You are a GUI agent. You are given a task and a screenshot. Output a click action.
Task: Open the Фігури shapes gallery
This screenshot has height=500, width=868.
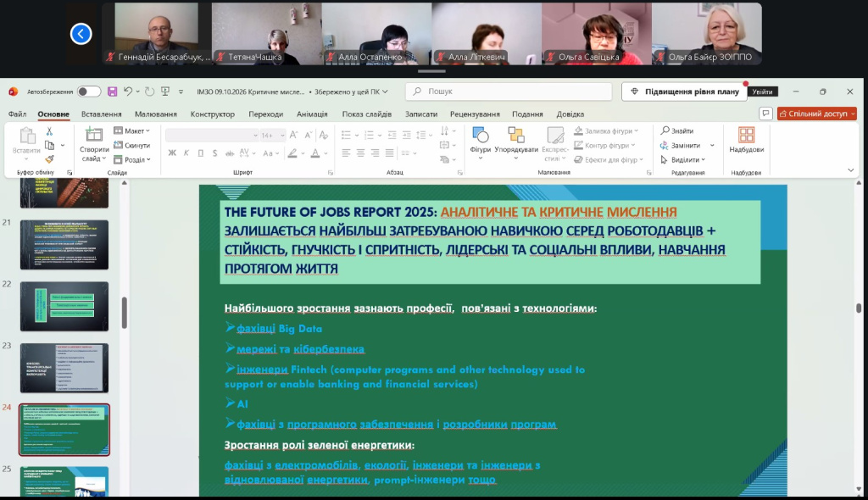click(481, 142)
